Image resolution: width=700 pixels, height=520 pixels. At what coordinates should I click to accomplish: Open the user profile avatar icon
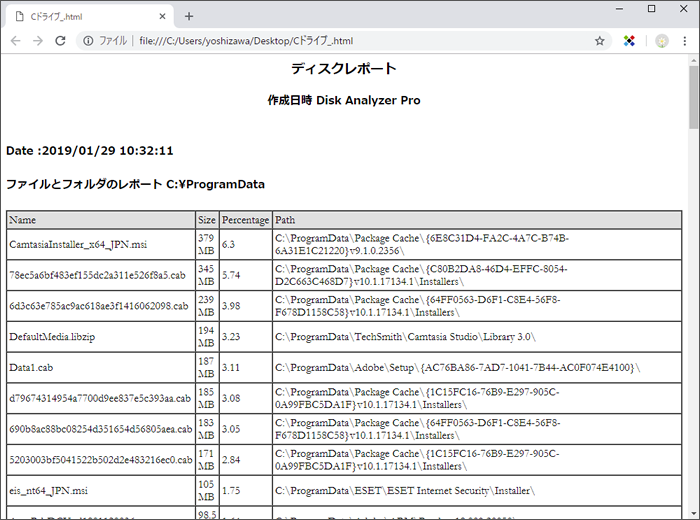click(662, 41)
